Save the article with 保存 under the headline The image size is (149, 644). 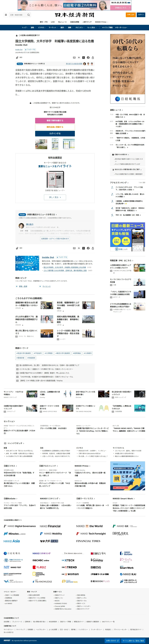pos(19,57)
